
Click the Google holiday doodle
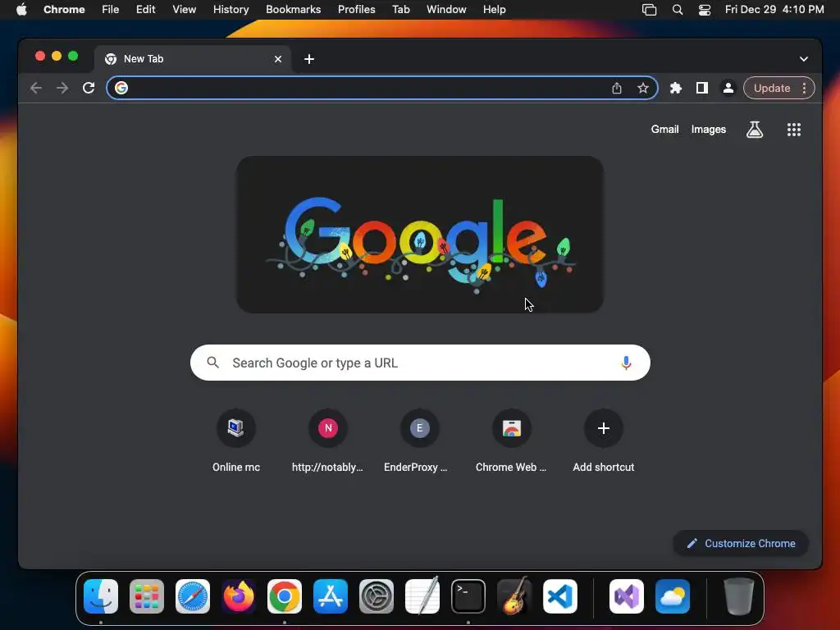[420, 235]
